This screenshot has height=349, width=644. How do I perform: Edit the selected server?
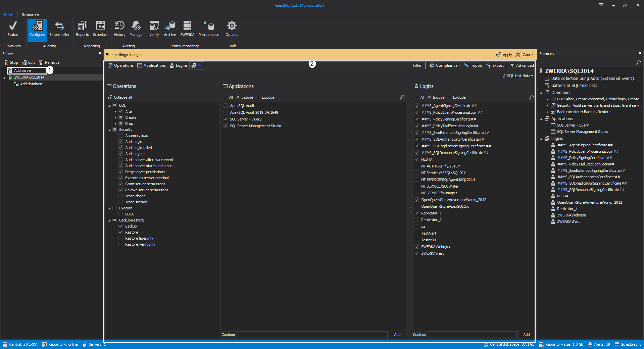point(29,62)
